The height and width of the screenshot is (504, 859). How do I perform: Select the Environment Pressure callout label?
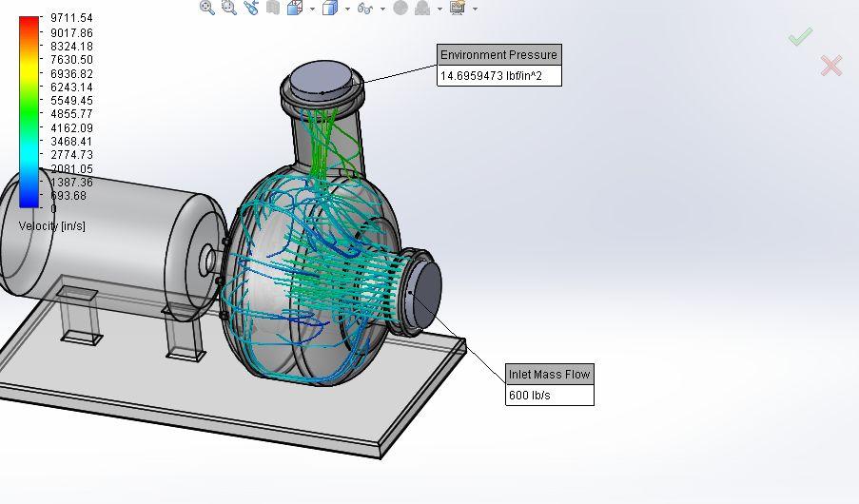(498, 55)
